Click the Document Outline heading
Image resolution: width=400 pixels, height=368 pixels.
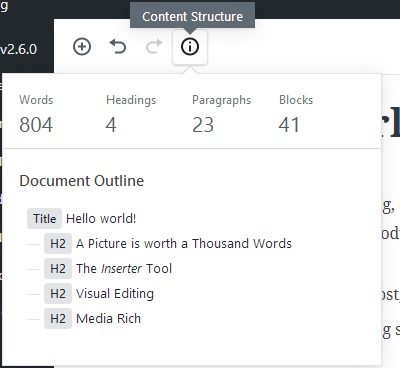tap(82, 181)
